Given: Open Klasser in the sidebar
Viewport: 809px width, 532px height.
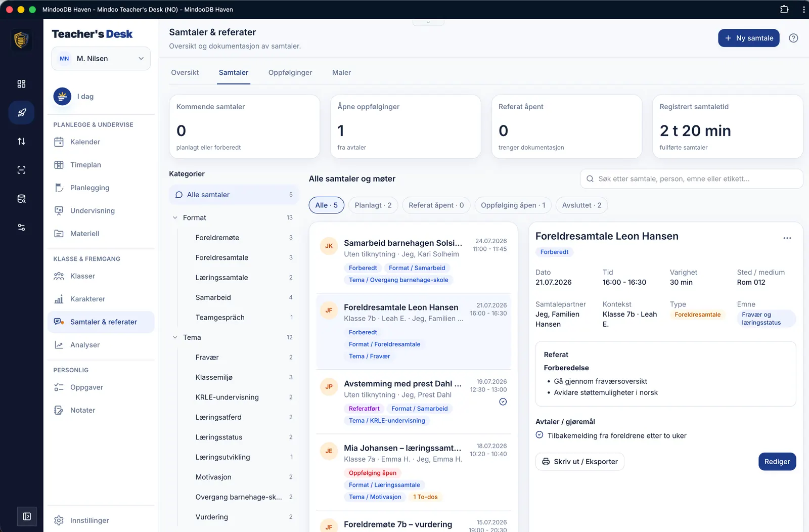Looking at the screenshot, I should coord(101,276).
